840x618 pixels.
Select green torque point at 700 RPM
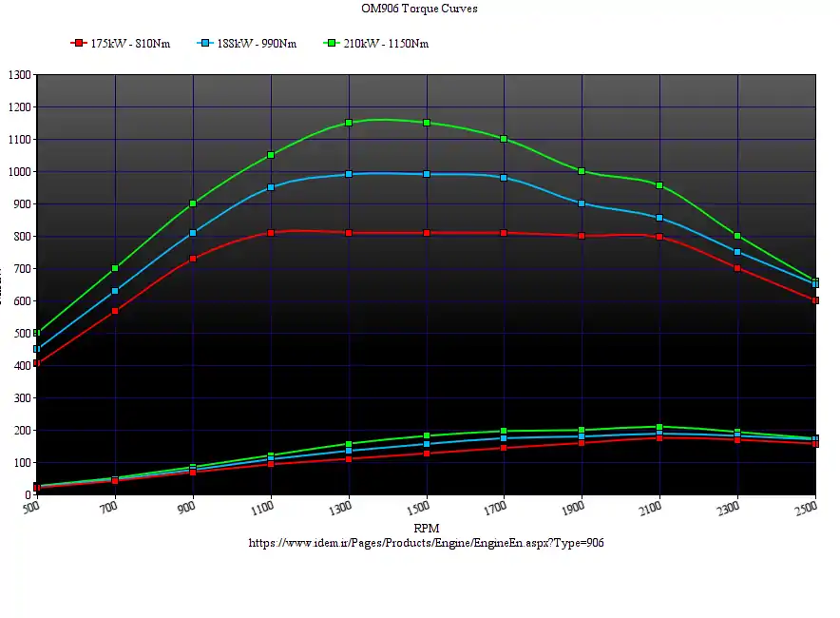pyautogui.click(x=115, y=268)
